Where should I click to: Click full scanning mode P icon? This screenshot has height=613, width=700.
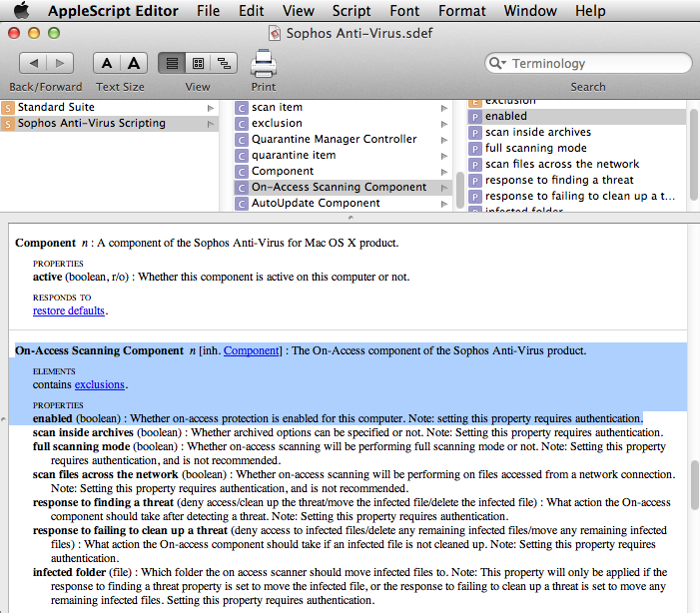(x=475, y=149)
